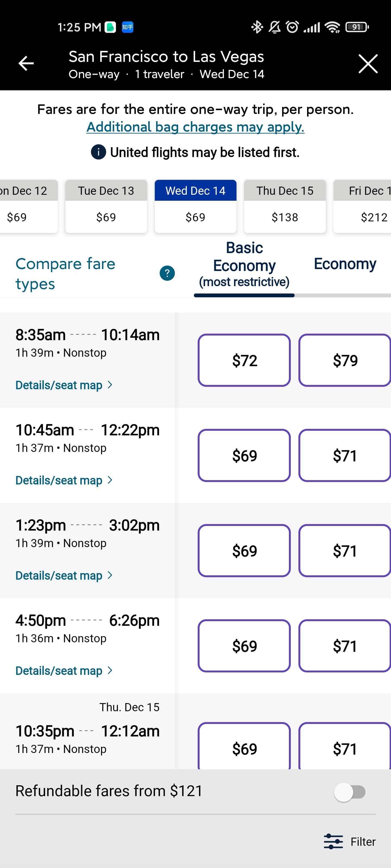This screenshot has height=868, width=391.
Task: Select the Tue Dec 13 date tab
Action: point(106,206)
